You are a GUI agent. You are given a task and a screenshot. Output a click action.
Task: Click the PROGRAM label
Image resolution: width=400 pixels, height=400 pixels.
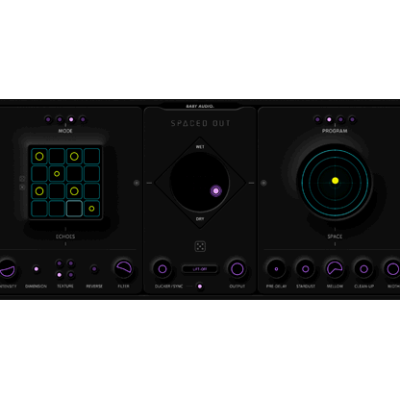pos(335,131)
